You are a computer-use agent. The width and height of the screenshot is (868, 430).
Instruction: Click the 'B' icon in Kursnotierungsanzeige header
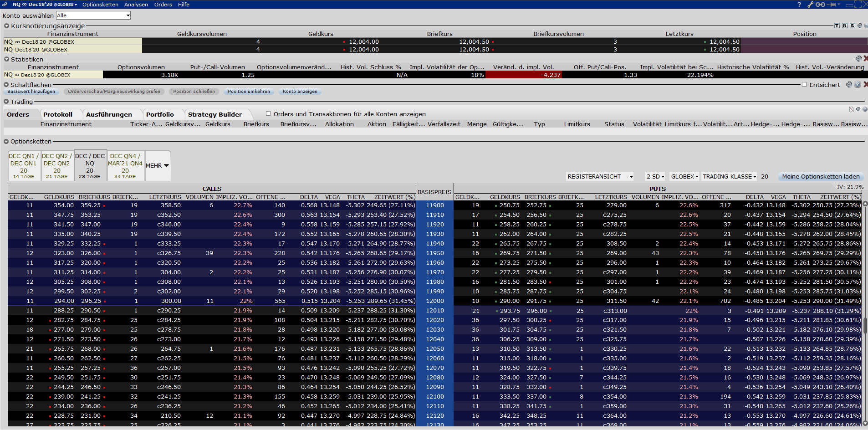pos(844,26)
